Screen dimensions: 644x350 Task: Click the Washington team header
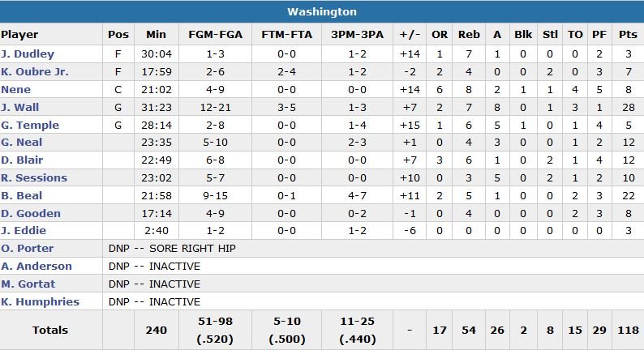coord(322,12)
